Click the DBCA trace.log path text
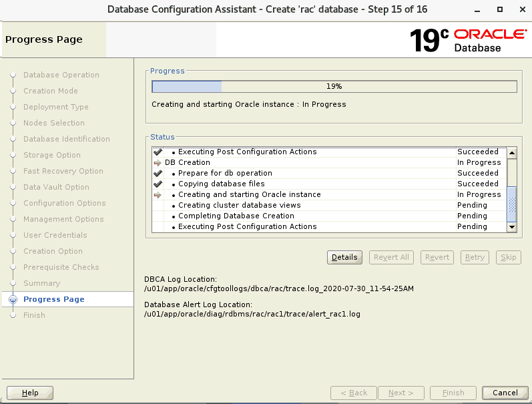Image resolution: width=532 pixels, height=404 pixels. tap(279, 288)
